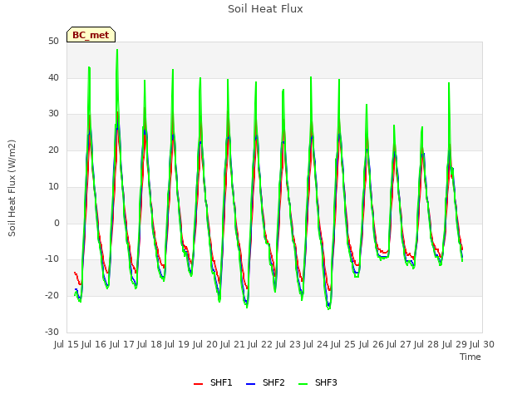Click the Soil Heat Flux chart title
The width and height of the screenshot is (532, 399).
pos(265,9)
